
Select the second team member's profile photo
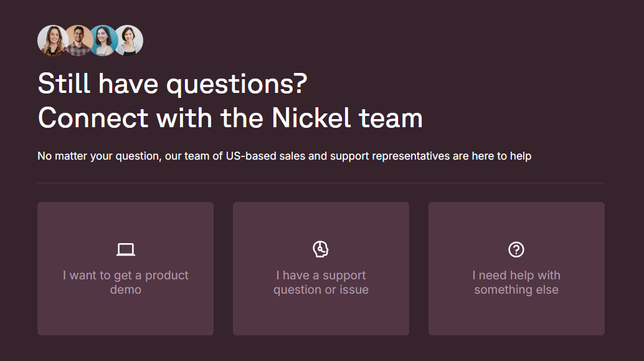(x=78, y=40)
